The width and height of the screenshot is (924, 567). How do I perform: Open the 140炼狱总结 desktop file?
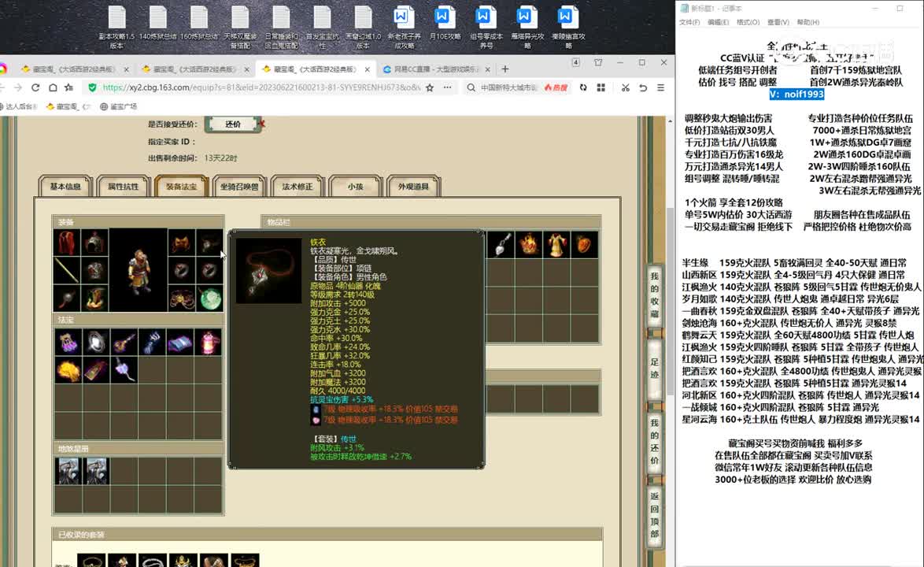(158, 24)
